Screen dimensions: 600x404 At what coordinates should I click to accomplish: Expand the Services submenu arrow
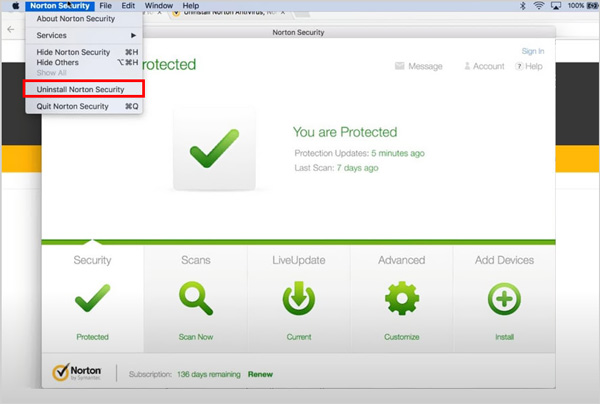coord(133,35)
